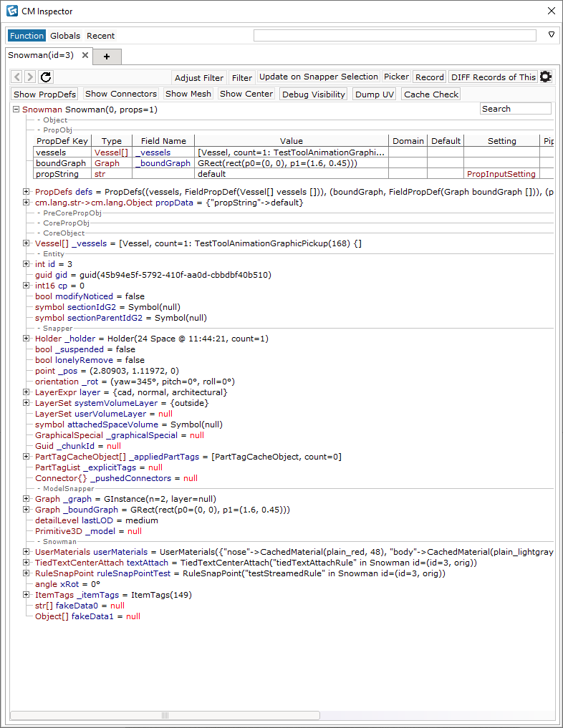Click the top address input field

tap(395, 35)
